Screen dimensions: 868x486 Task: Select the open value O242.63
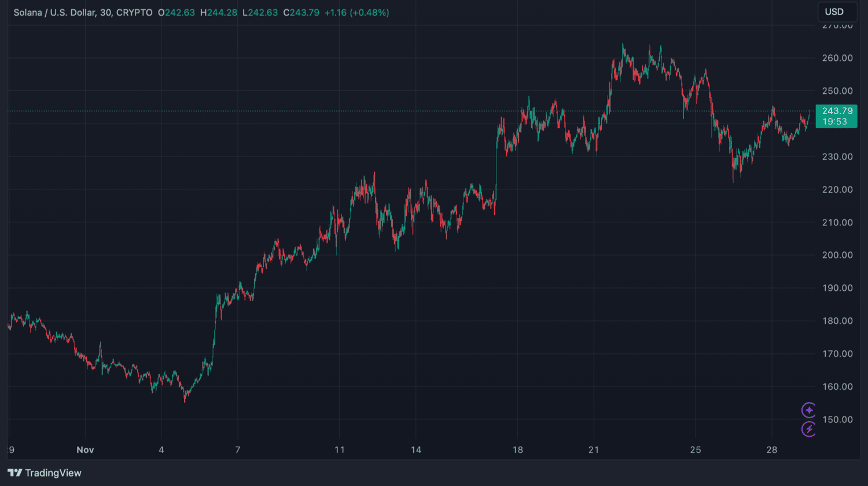[x=176, y=12]
